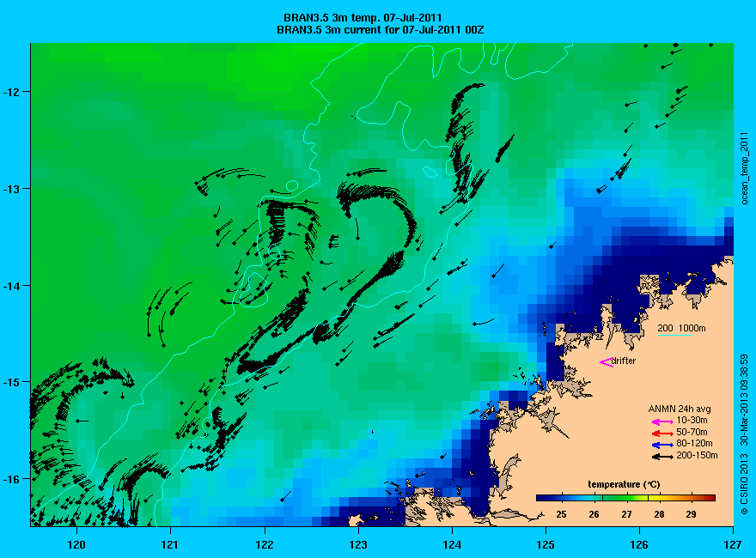Click the colorbar tick label '29'
Image resolution: width=756 pixels, height=558 pixels.
pyautogui.click(x=691, y=514)
